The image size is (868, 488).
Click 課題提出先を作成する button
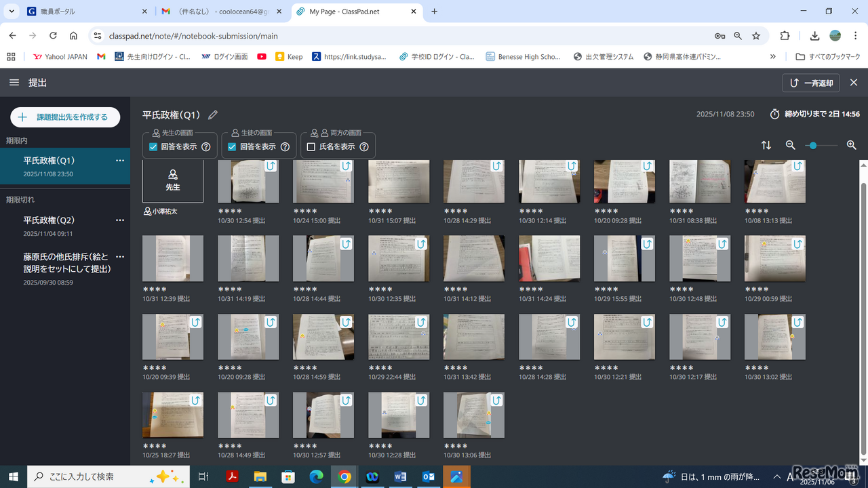65,117
